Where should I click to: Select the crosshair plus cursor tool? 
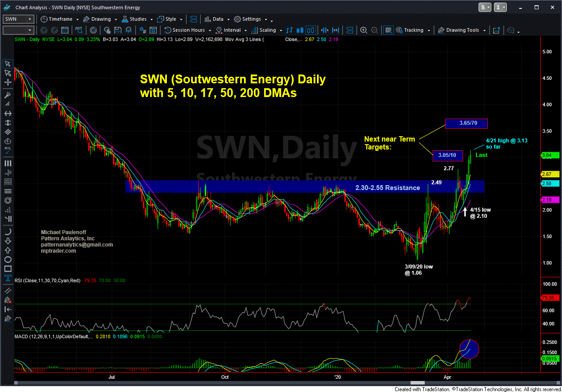tap(8, 83)
